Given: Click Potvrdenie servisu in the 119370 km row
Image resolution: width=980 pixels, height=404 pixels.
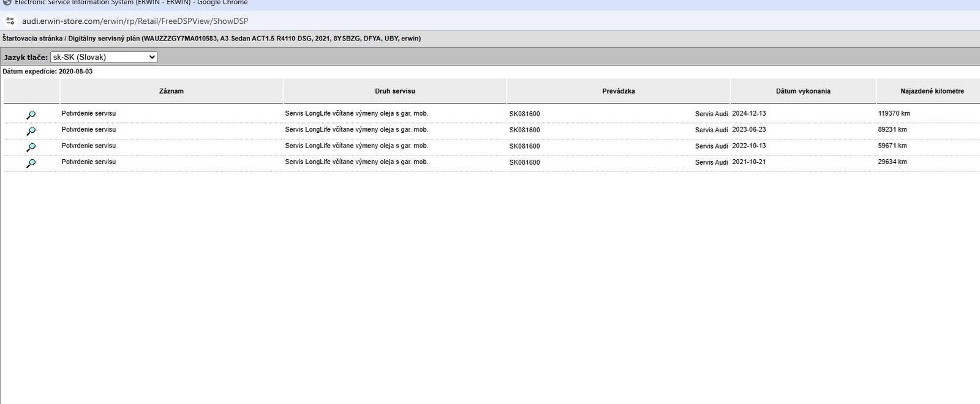Looking at the screenshot, I should 89,113.
